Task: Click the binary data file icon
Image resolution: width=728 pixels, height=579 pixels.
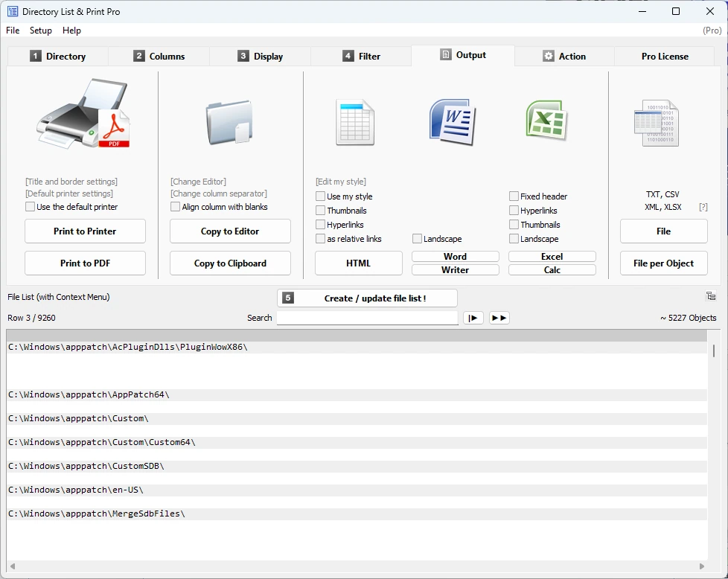Action: pyautogui.click(x=657, y=123)
